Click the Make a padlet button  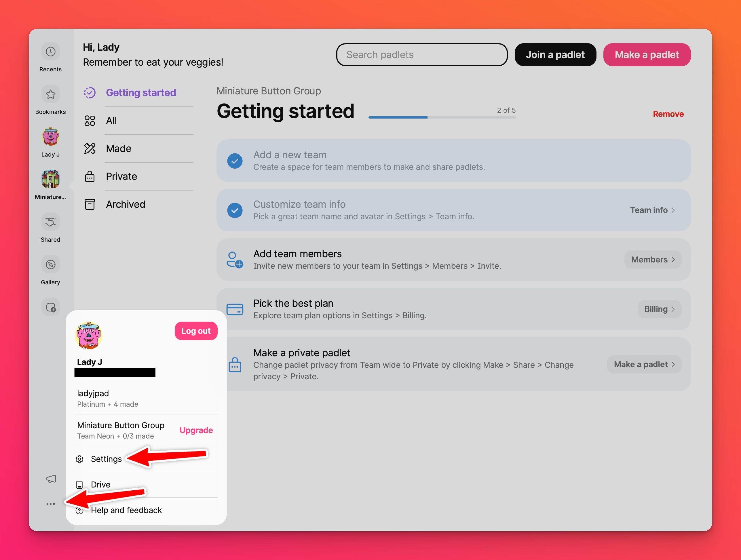tap(647, 54)
